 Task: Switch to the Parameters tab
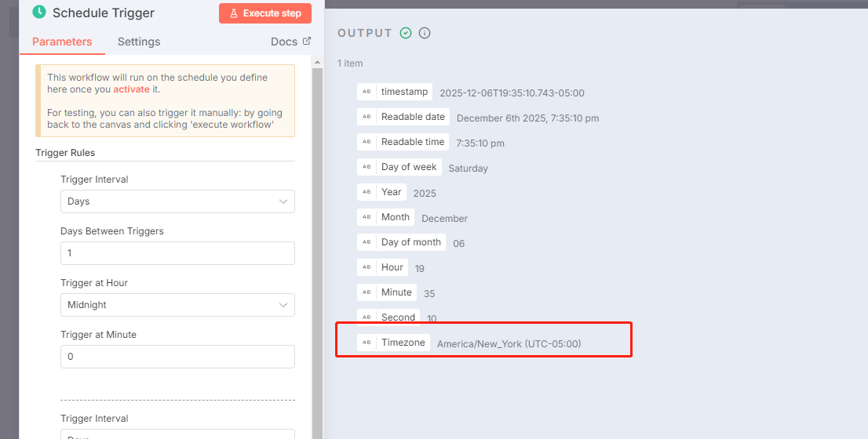coord(62,42)
